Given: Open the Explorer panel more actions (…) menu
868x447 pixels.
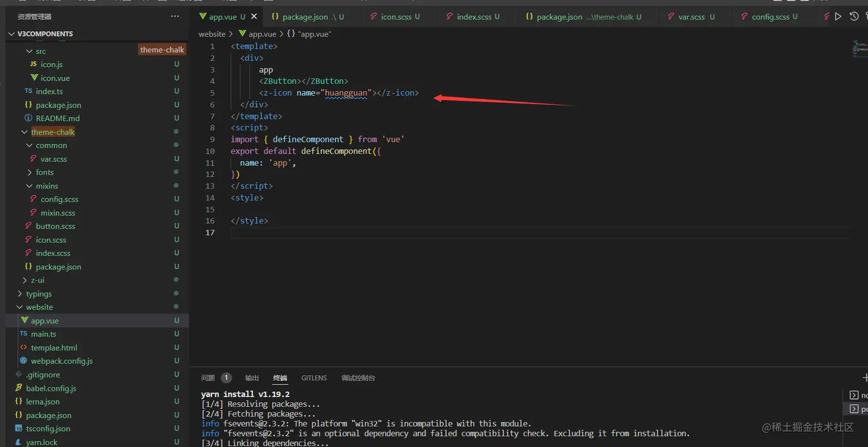Looking at the screenshot, I should click(x=175, y=17).
